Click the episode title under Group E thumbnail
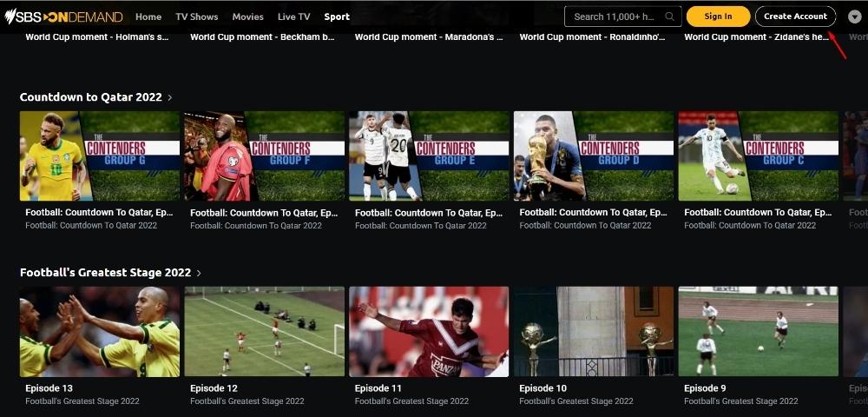Viewport: 868px width, 417px height. pos(429,213)
